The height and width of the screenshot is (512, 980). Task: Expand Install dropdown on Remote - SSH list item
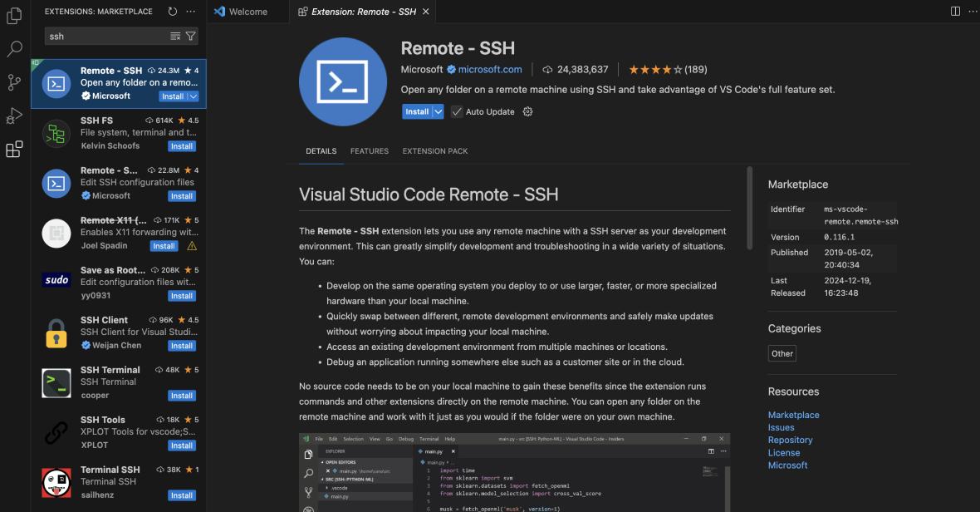194,96
